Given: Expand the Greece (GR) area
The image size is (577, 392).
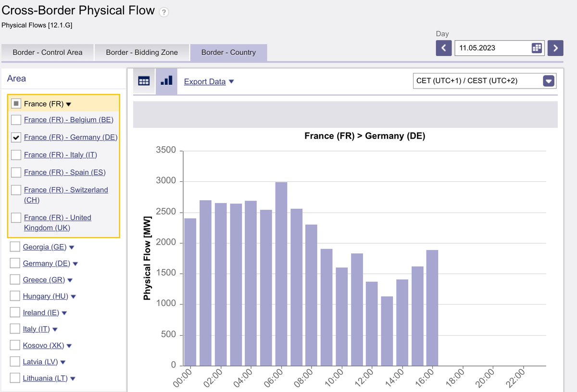Looking at the screenshot, I should click(70, 280).
